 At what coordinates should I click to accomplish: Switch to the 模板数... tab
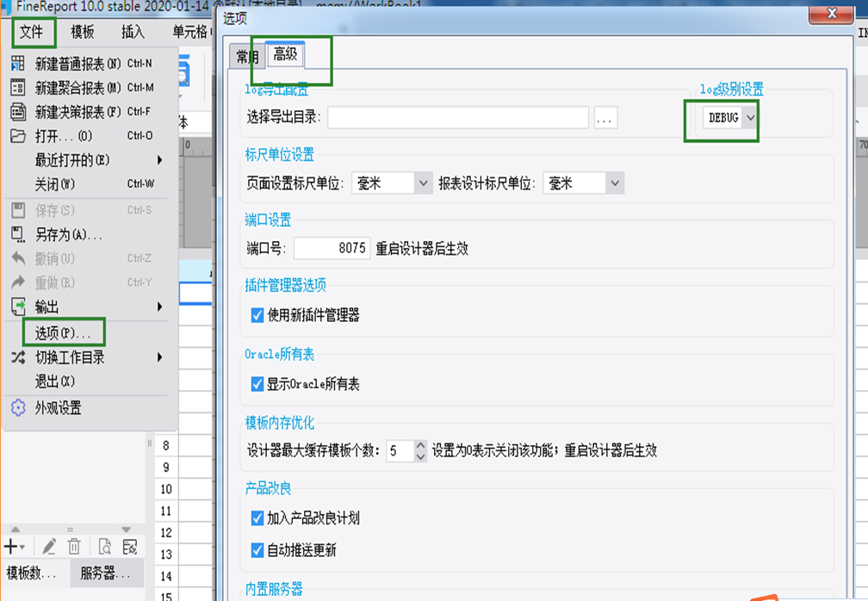(x=34, y=573)
